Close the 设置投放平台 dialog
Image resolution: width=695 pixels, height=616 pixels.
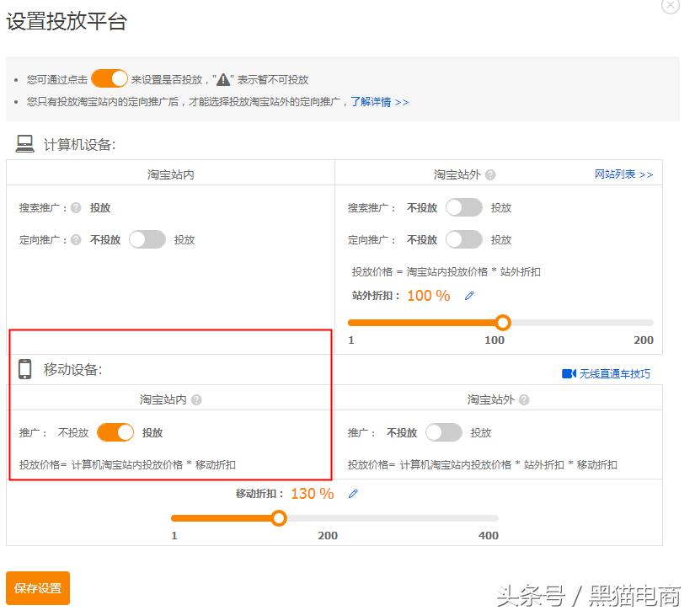tap(670, 7)
